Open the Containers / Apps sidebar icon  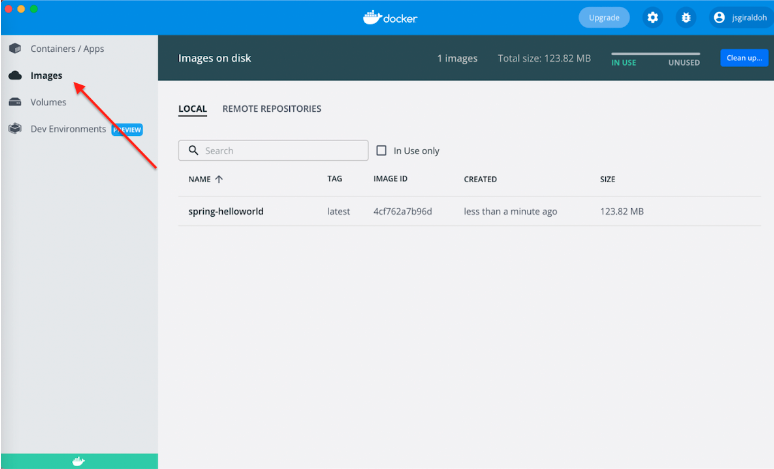[x=15, y=49]
